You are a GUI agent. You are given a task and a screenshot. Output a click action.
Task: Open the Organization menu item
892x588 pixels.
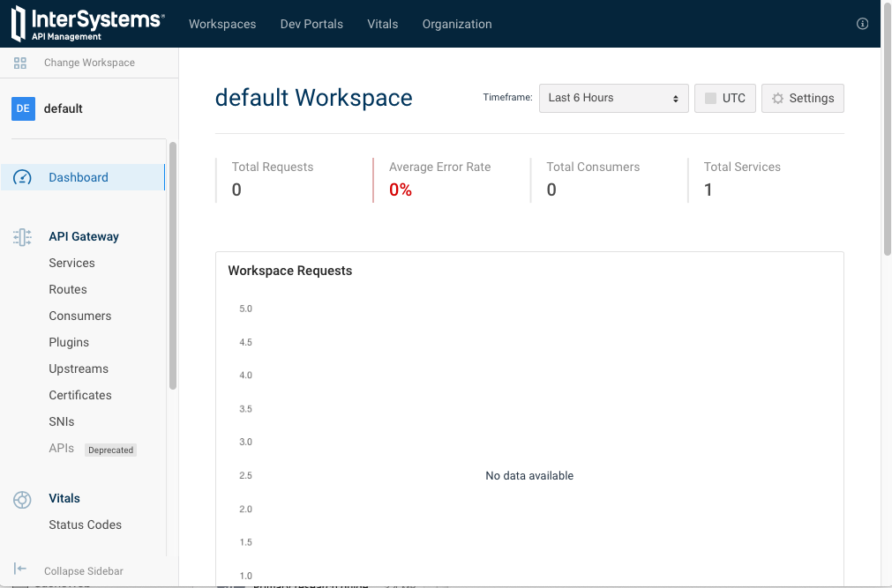point(456,24)
